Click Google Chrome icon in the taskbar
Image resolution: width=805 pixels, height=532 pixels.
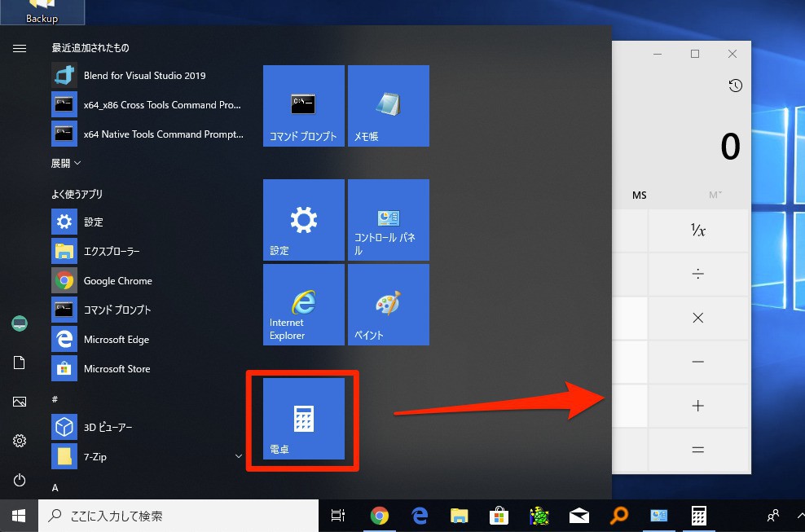pyautogui.click(x=379, y=516)
